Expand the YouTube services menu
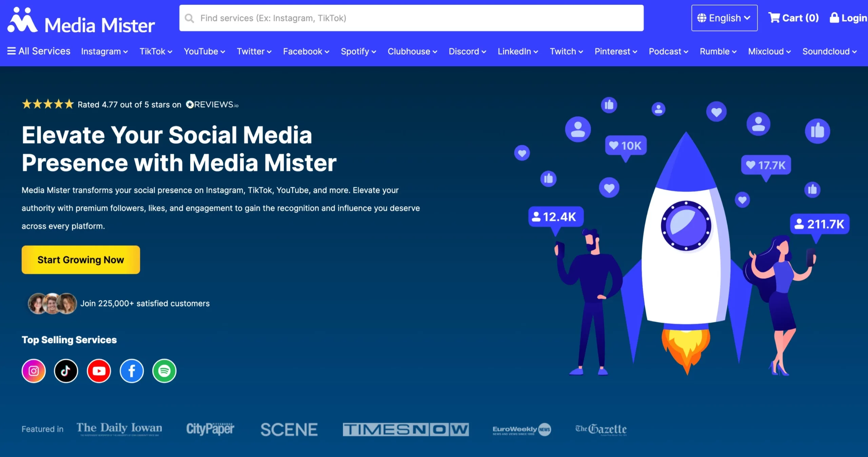 (x=204, y=52)
